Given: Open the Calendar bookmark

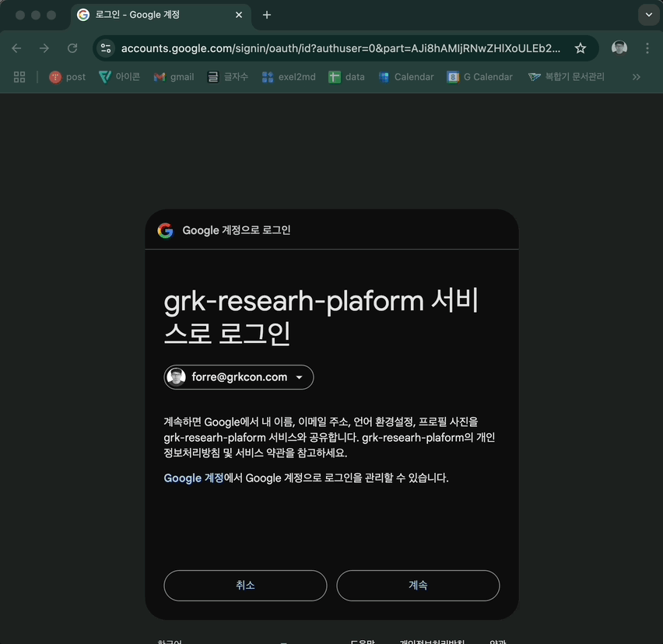Looking at the screenshot, I should [x=406, y=77].
